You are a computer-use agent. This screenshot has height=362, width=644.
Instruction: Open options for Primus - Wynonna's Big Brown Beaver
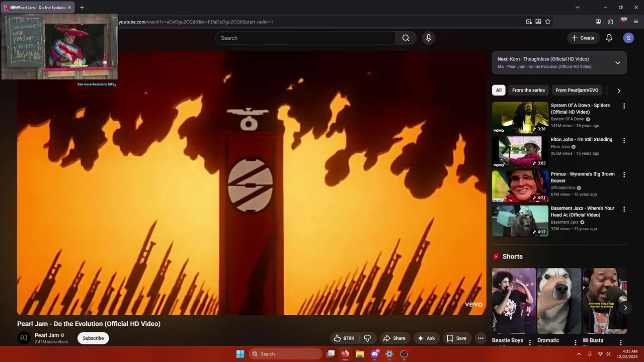pyautogui.click(x=624, y=174)
